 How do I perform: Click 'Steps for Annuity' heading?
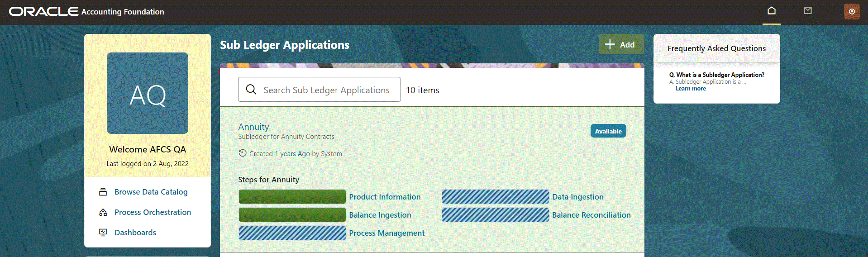point(269,180)
